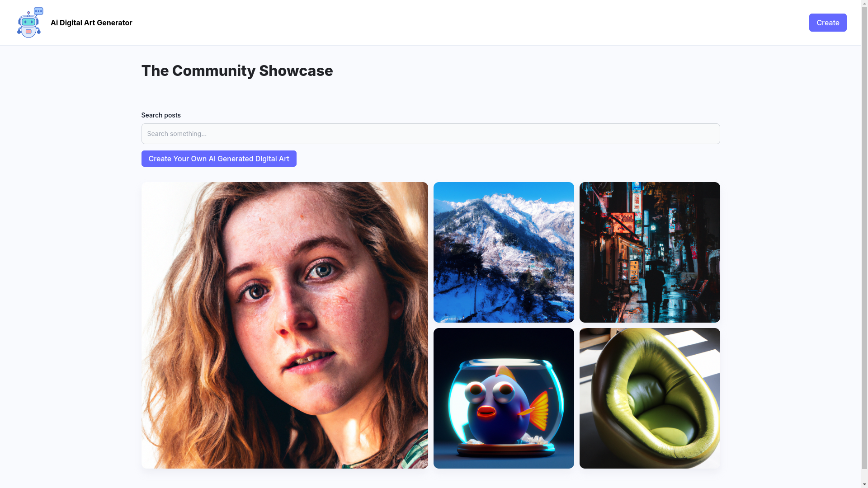Click the scrollbar down arrow
The height and width of the screenshot is (488, 868).
[864, 484]
